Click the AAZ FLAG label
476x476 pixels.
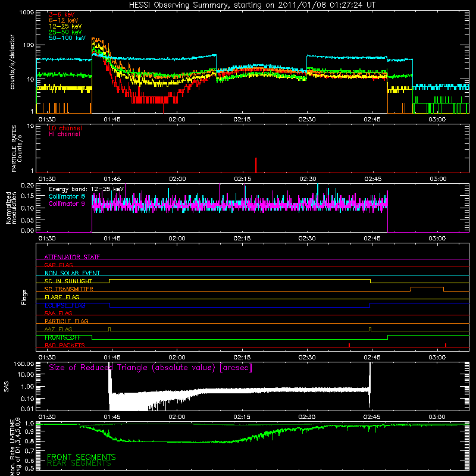58,329
